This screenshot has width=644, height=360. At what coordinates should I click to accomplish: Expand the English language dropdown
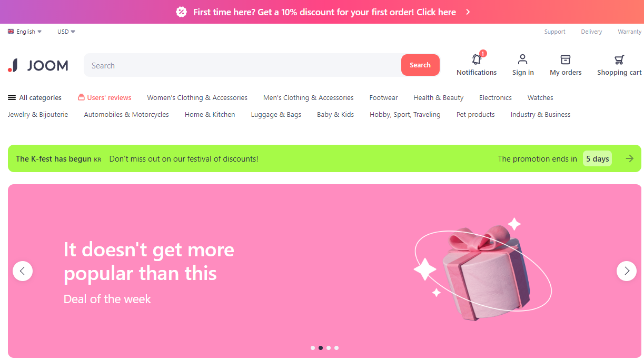pyautogui.click(x=25, y=32)
